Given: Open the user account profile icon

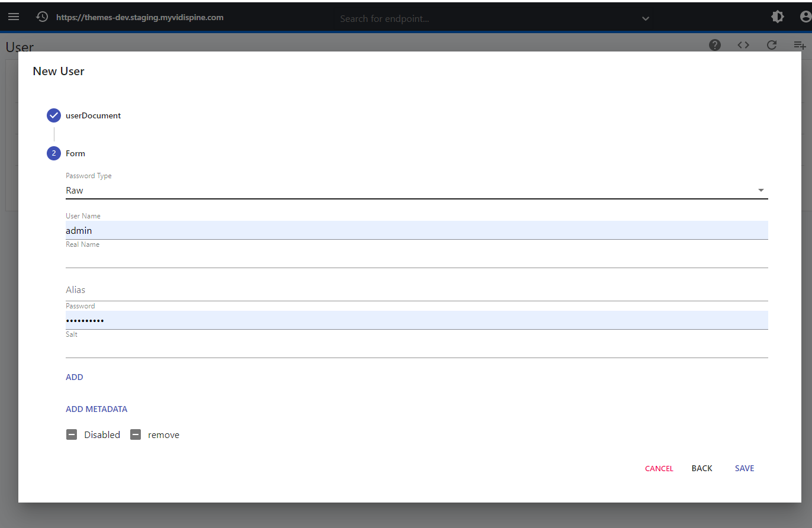Looking at the screenshot, I should point(805,17).
